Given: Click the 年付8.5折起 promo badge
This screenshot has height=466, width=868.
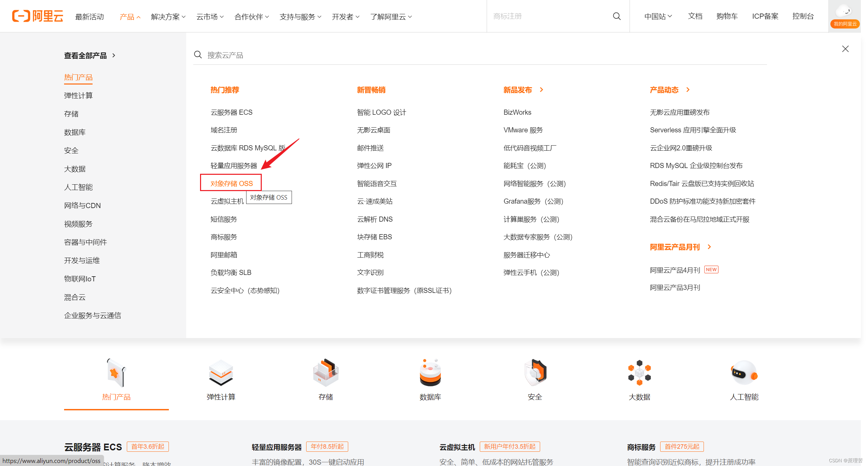Looking at the screenshot, I should 327,446.
